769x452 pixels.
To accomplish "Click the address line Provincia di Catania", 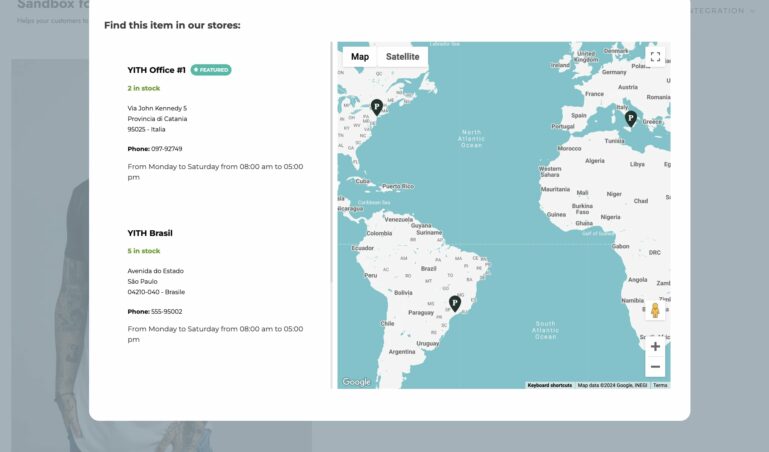I will (157, 119).
